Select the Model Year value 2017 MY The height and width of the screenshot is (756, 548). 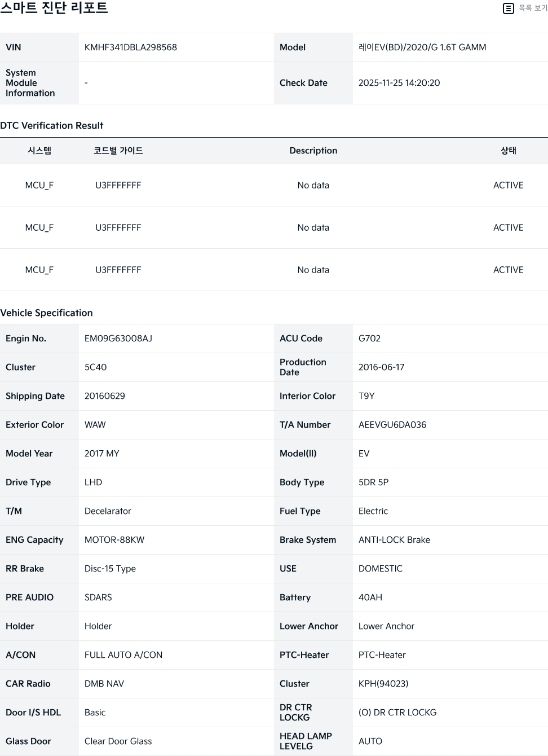[102, 454]
